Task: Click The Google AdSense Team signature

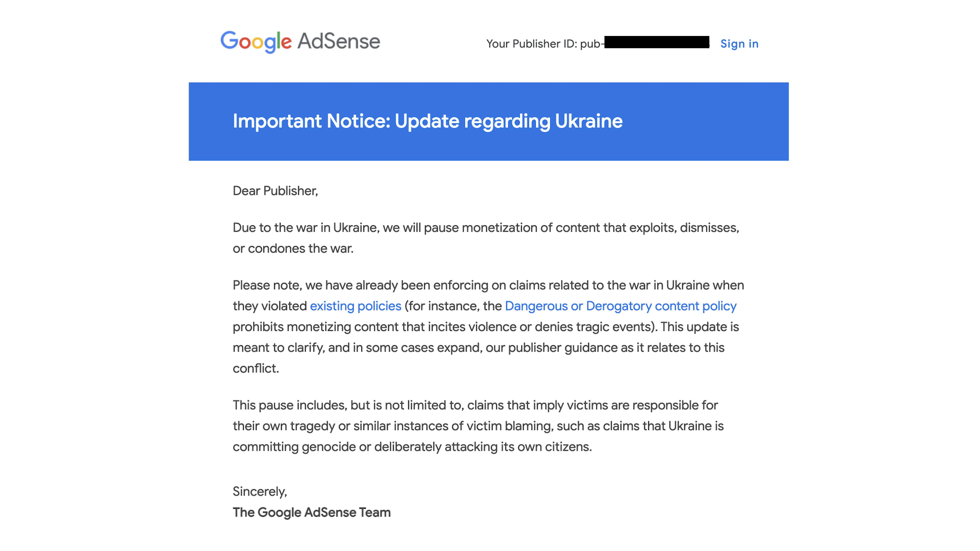Action: tap(312, 512)
